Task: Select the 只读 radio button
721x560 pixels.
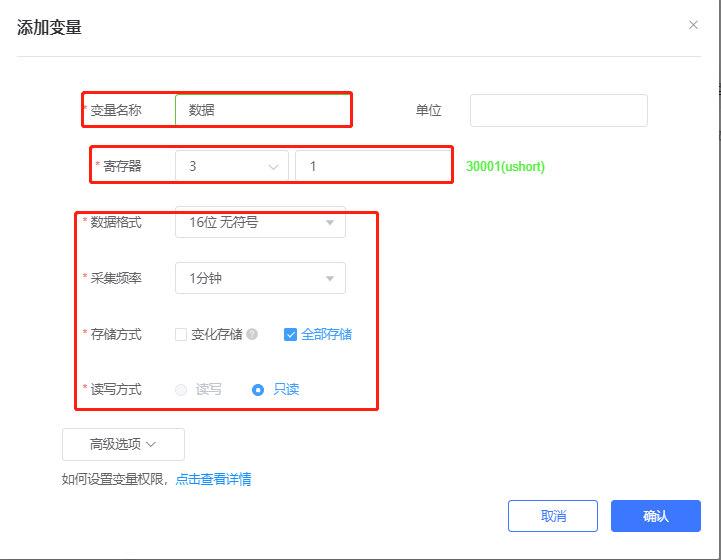Action: point(258,390)
